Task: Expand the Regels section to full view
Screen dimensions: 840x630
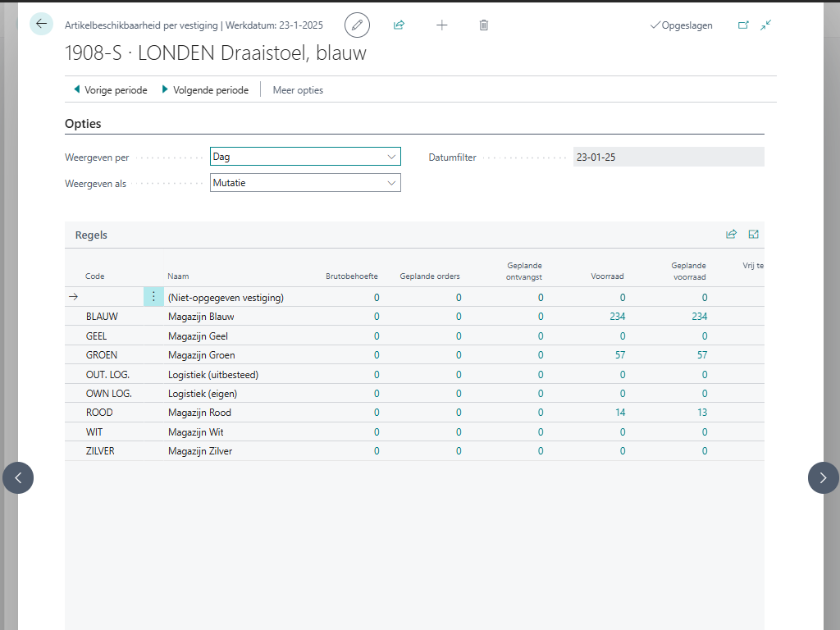Action: pyautogui.click(x=754, y=235)
